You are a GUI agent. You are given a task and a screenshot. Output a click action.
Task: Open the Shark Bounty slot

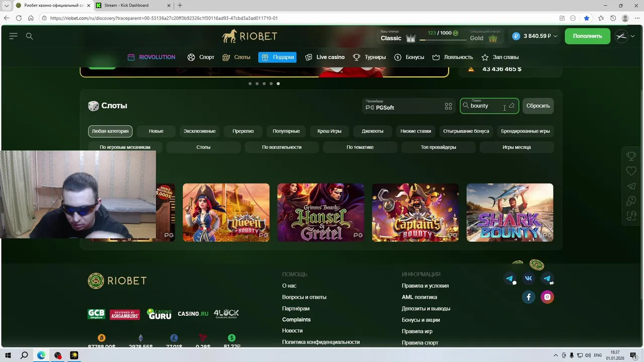coord(510,213)
